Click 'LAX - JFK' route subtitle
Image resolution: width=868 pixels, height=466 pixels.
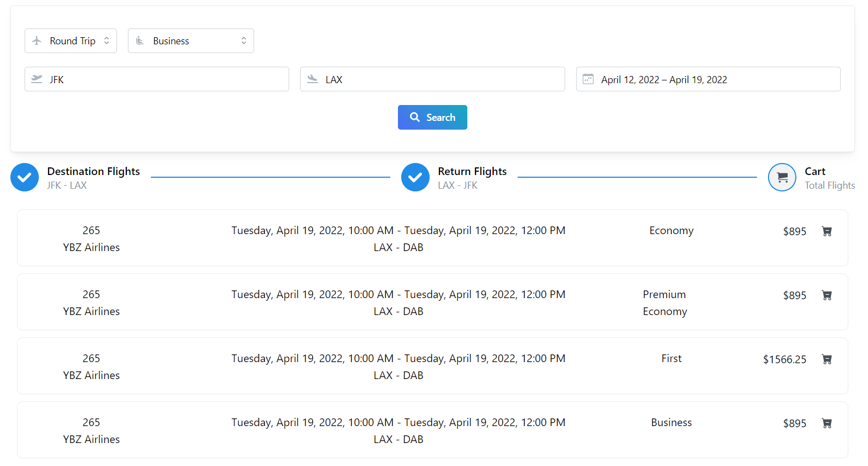(x=458, y=185)
